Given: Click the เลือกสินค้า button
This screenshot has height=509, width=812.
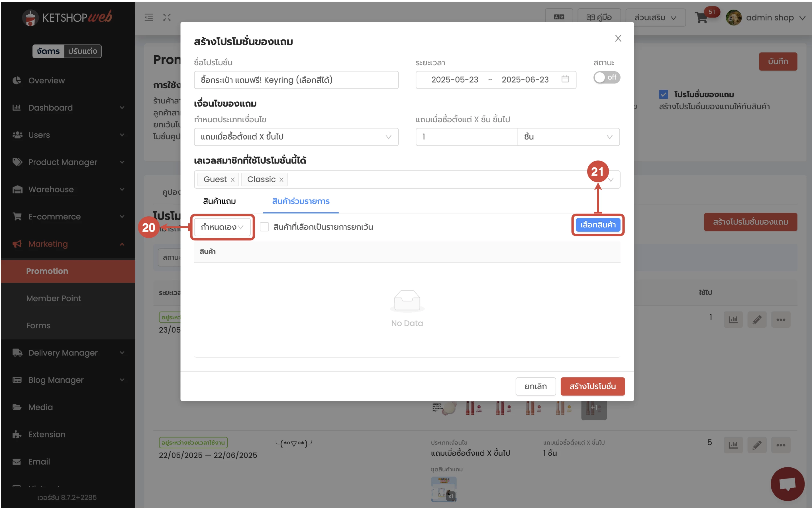Looking at the screenshot, I should [x=598, y=225].
